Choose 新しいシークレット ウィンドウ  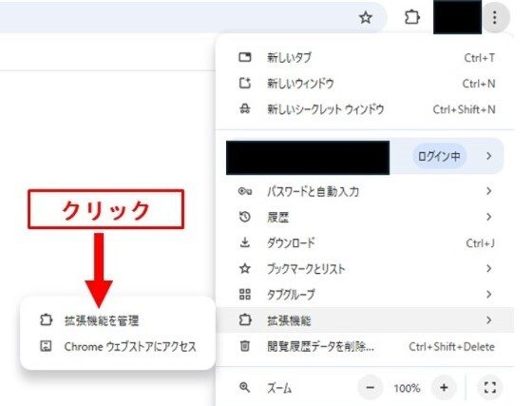pos(365,109)
